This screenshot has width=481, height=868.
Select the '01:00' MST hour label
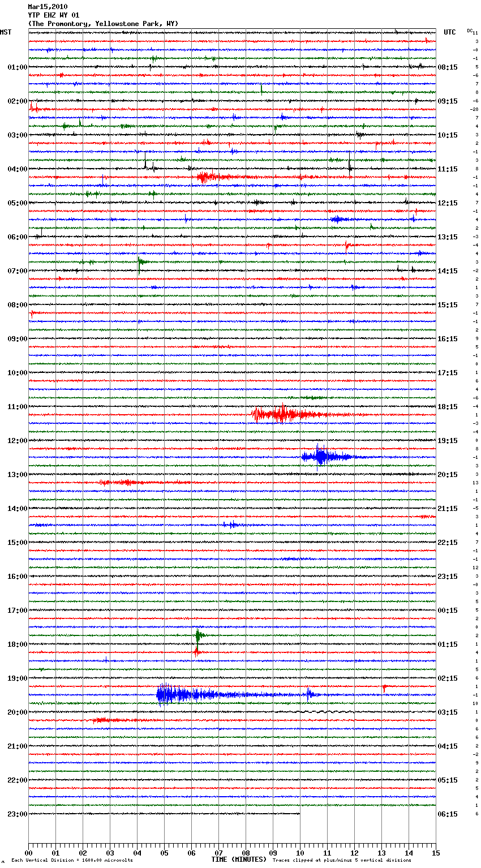(x=18, y=67)
